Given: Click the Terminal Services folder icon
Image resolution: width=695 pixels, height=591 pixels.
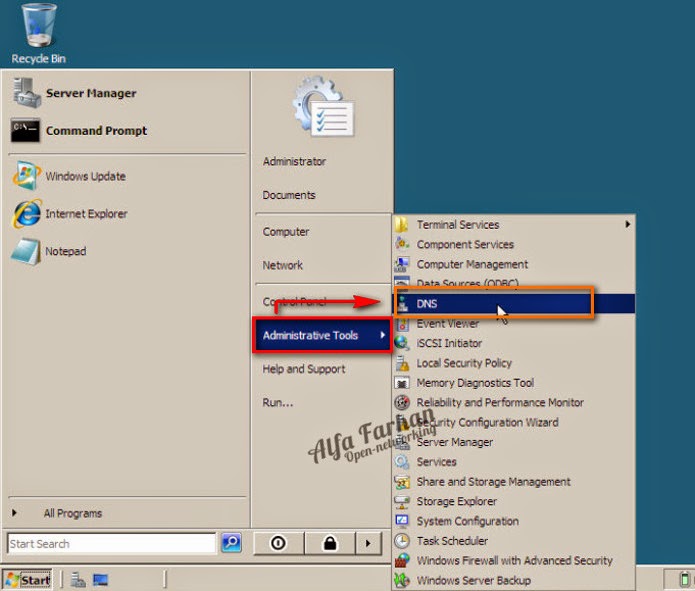Looking at the screenshot, I should pos(402,225).
